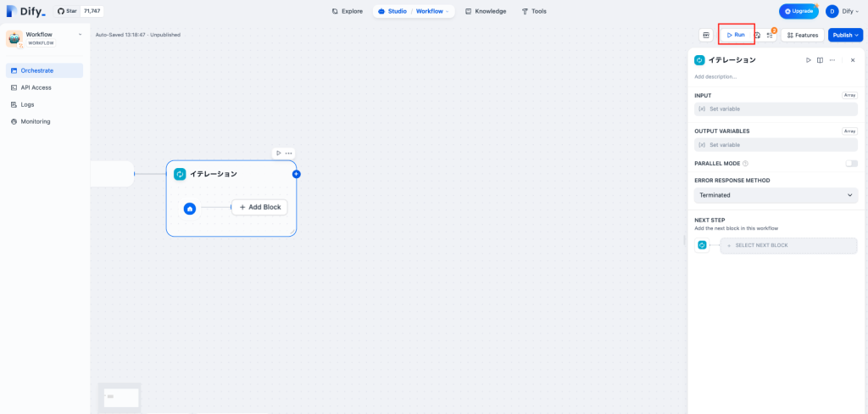Click Select Next Block
Screen dimensions: 868x414
tap(789, 245)
